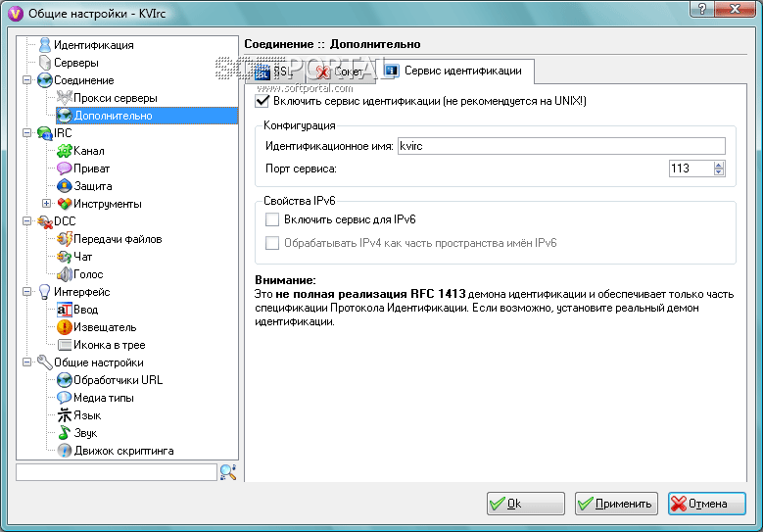Viewport: 763px width, 532px height.
Task: Click the Приват speech bubble icon
Action: coord(65,169)
